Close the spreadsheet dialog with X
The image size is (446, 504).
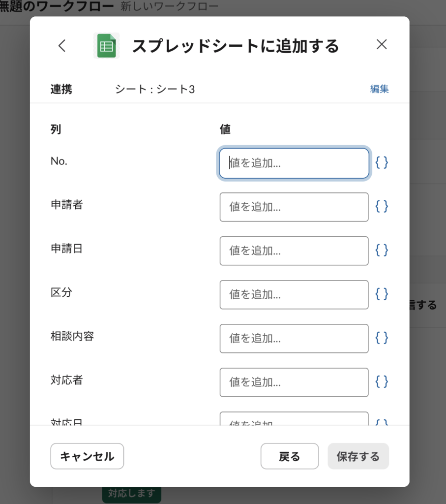(382, 45)
